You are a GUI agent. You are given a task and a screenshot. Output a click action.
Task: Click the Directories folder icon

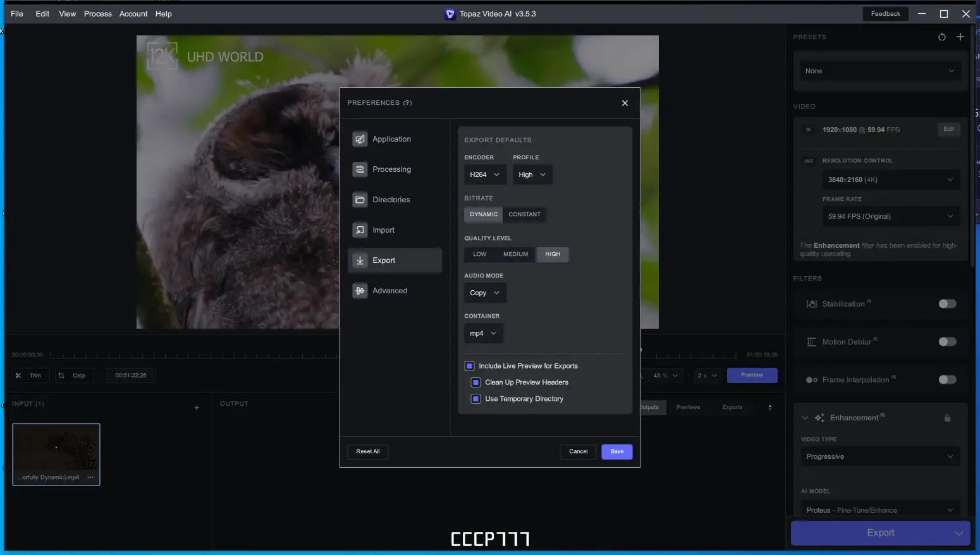click(x=360, y=200)
